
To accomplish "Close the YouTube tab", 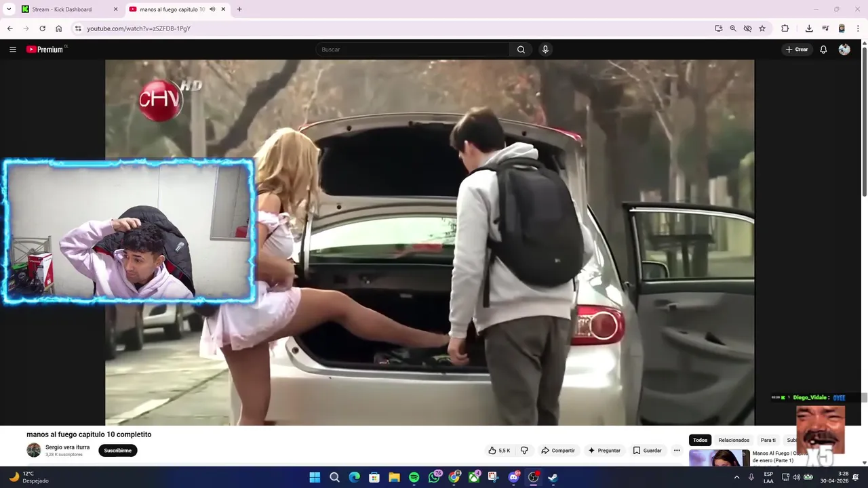I will (223, 9).
